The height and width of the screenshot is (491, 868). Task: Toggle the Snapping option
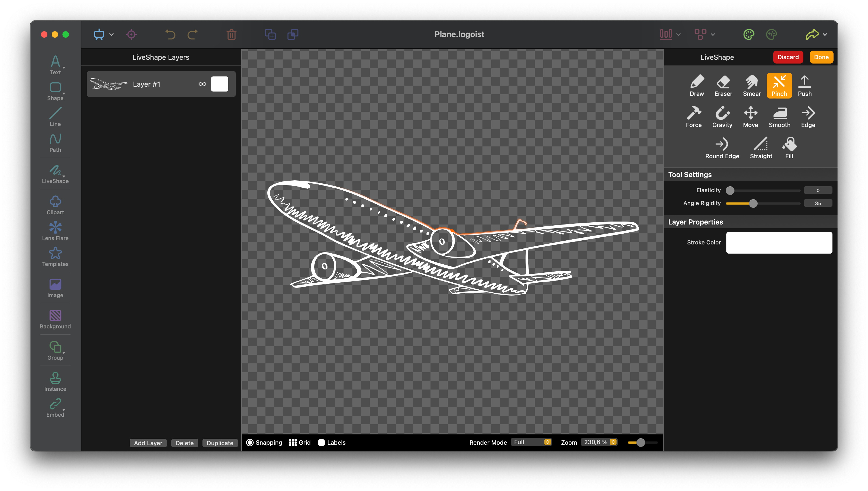(264, 443)
